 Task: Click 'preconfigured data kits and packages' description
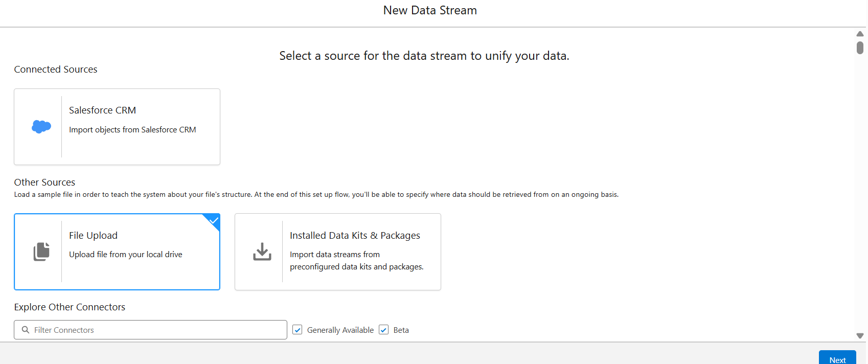[356, 267]
